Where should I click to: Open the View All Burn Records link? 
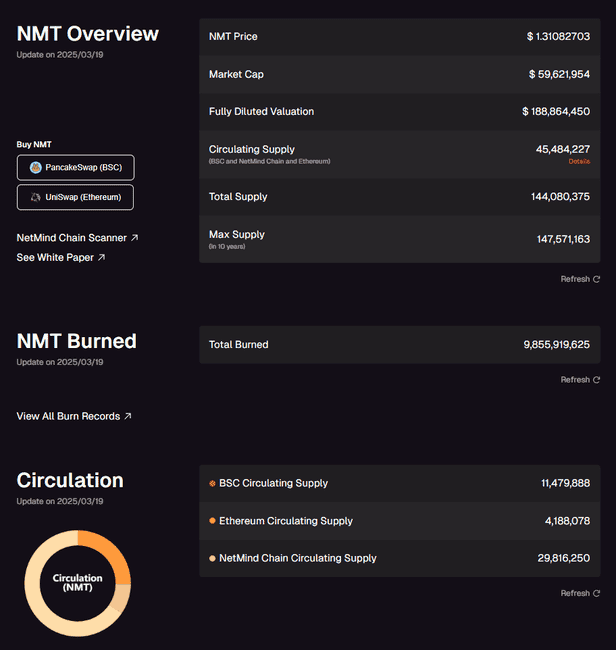coord(68,416)
